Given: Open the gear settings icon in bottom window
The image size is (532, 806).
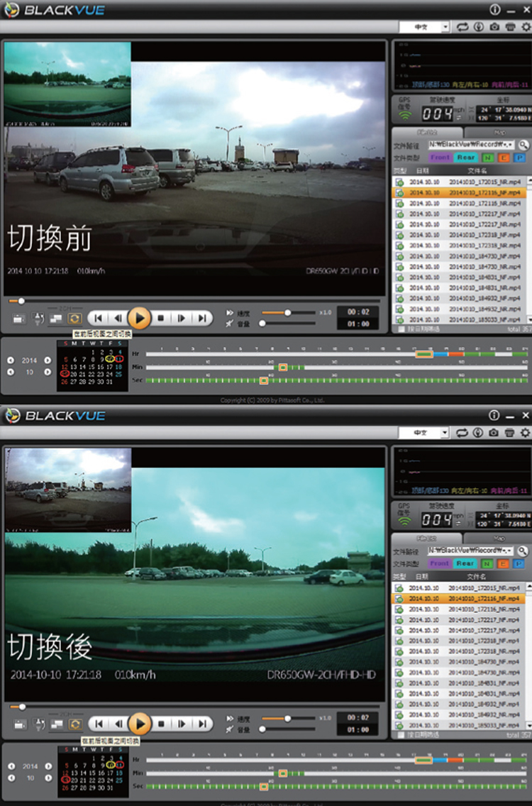Looking at the screenshot, I should click(525, 432).
